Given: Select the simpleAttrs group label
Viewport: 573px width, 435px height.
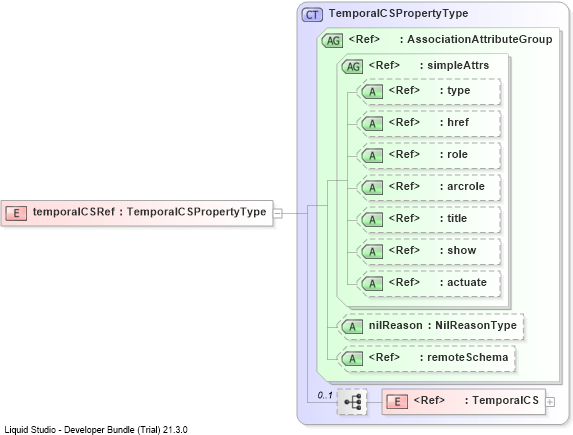Looking at the screenshot, I should pos(458,65).
